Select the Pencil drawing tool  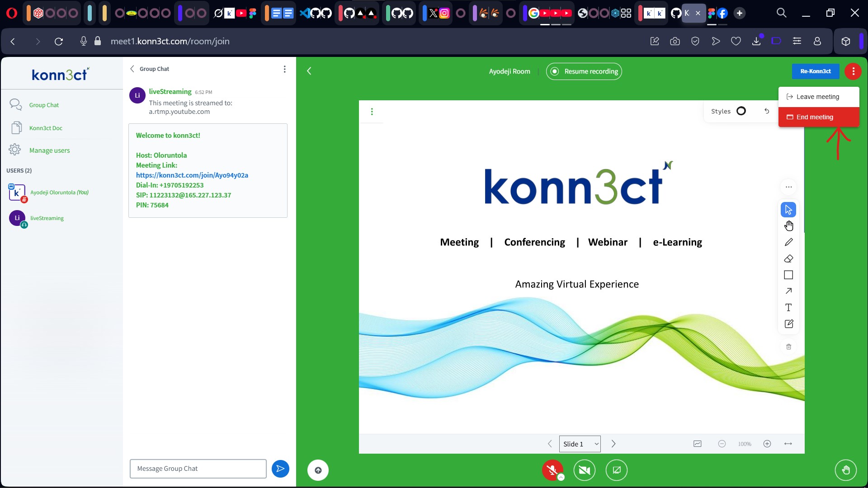[788, 242]
